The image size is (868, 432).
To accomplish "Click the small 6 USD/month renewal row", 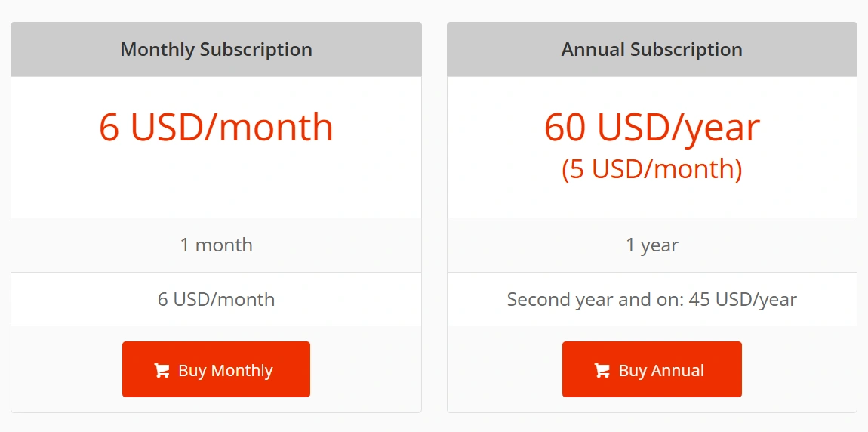I will 216,300.
